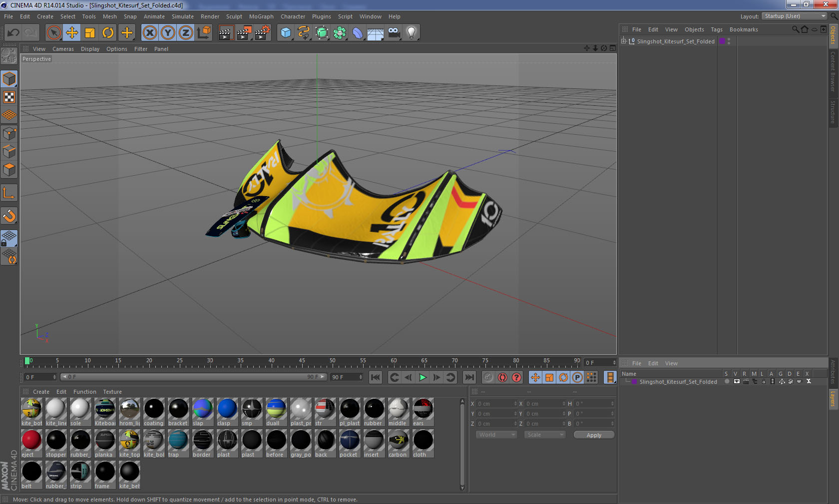The height and width of the screenshot is (504, 839).
Task: Open the Scale mode dropdown
Action: point(544,435)
